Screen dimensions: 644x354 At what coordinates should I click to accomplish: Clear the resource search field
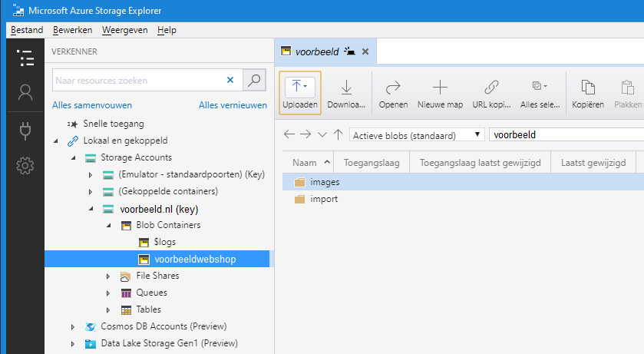(230, 80)
